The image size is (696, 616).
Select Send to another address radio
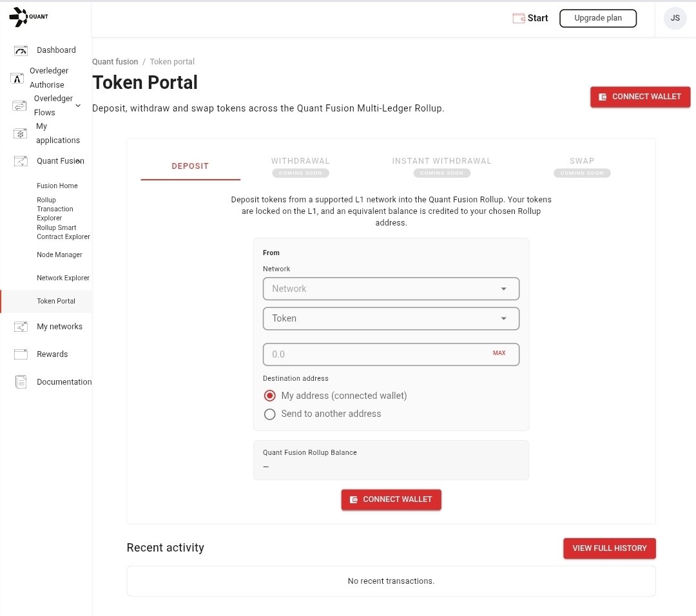pos(270,414)
